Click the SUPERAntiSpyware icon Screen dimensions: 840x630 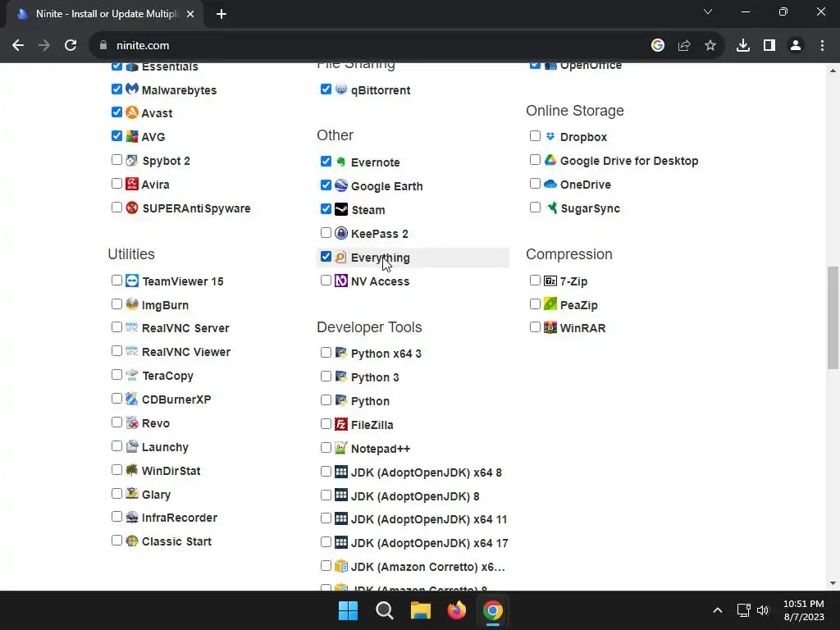(x=132, y=208)
